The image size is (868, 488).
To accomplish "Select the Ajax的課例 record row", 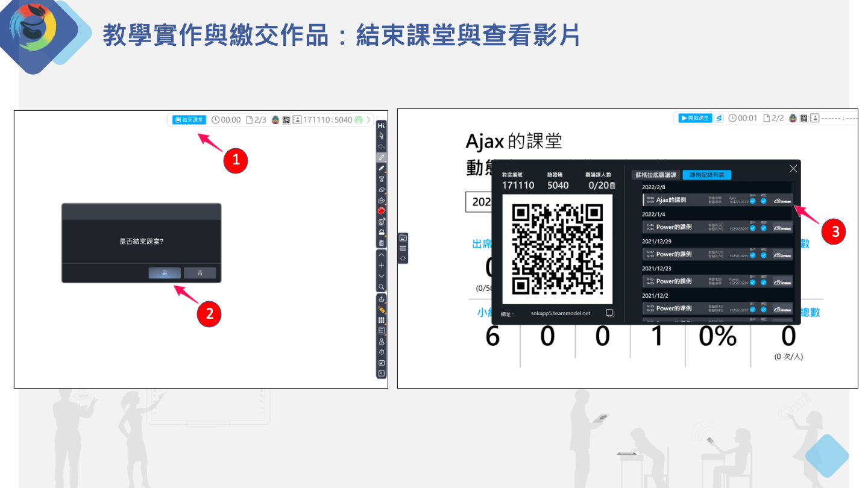I will pos(718,200).
